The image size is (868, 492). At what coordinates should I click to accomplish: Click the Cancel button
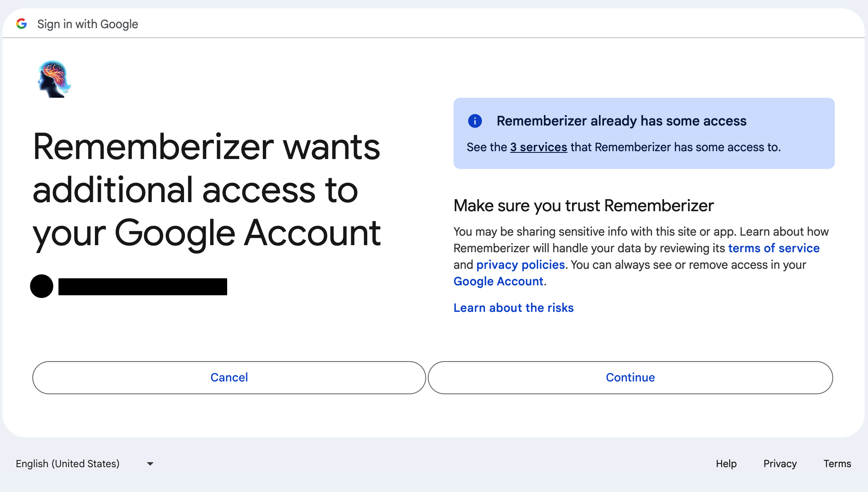[229, 377]
